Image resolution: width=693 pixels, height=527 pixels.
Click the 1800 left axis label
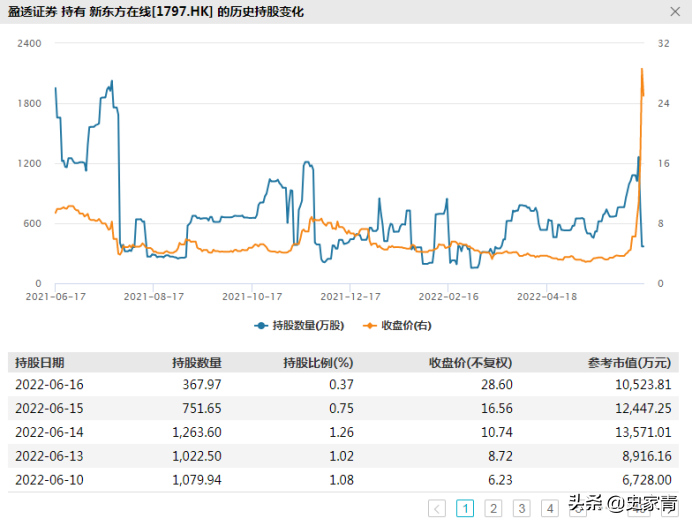(29, 103)
